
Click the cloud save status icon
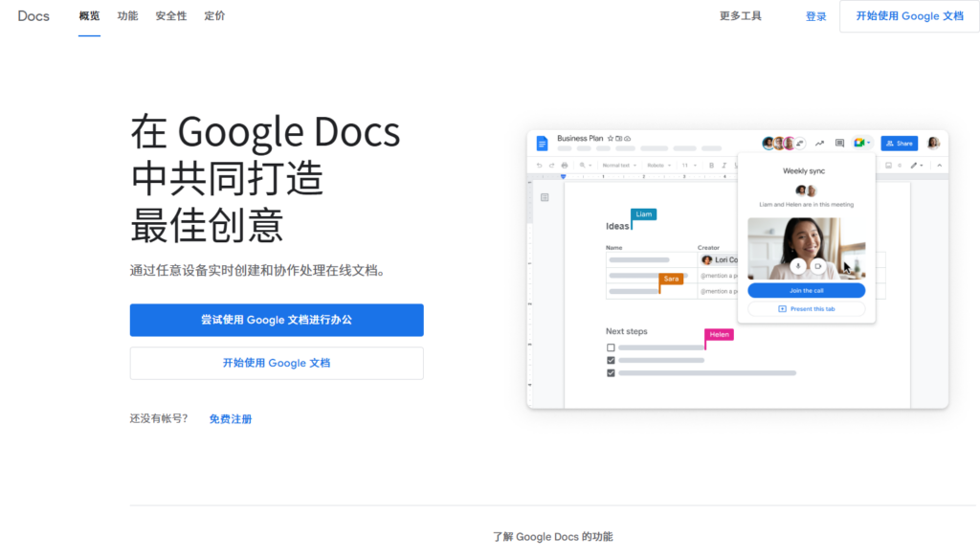coord(627,138)
